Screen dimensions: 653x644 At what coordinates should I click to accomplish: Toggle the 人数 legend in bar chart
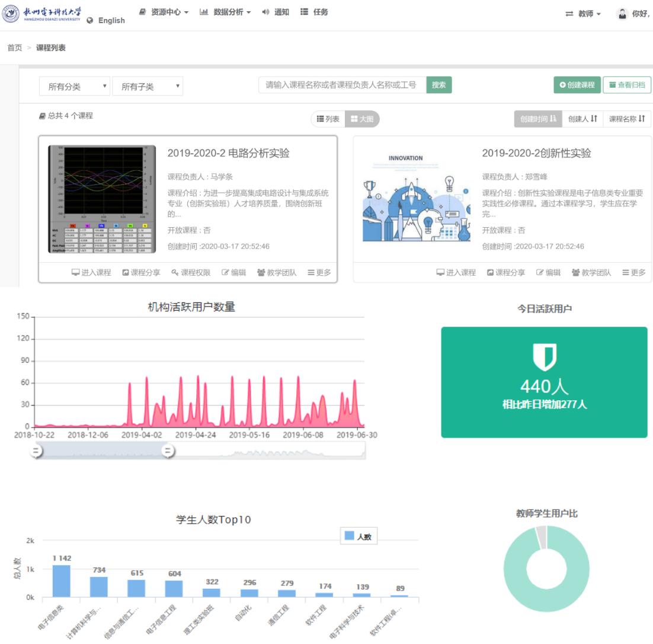tap(358, 536)
